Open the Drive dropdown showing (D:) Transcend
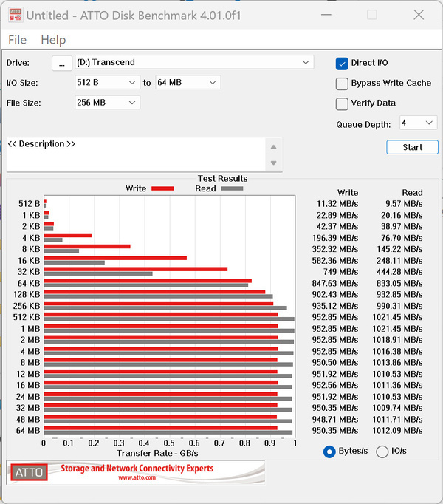The height and width of the screenshot is (504, 443). [x=195, y=63]
